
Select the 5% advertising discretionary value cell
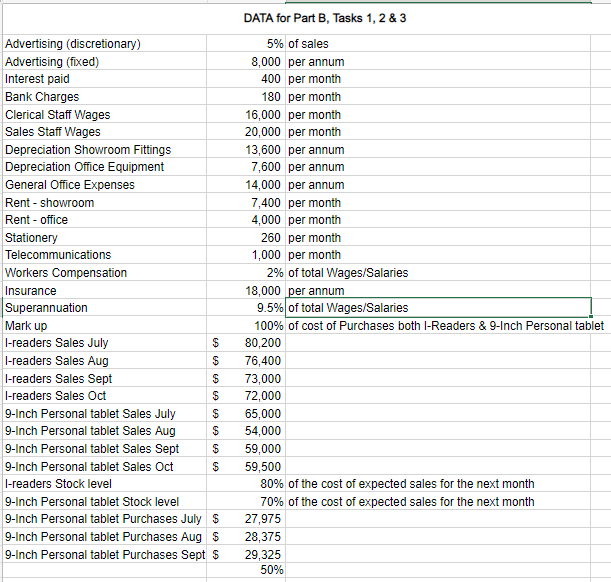[246, 44]
